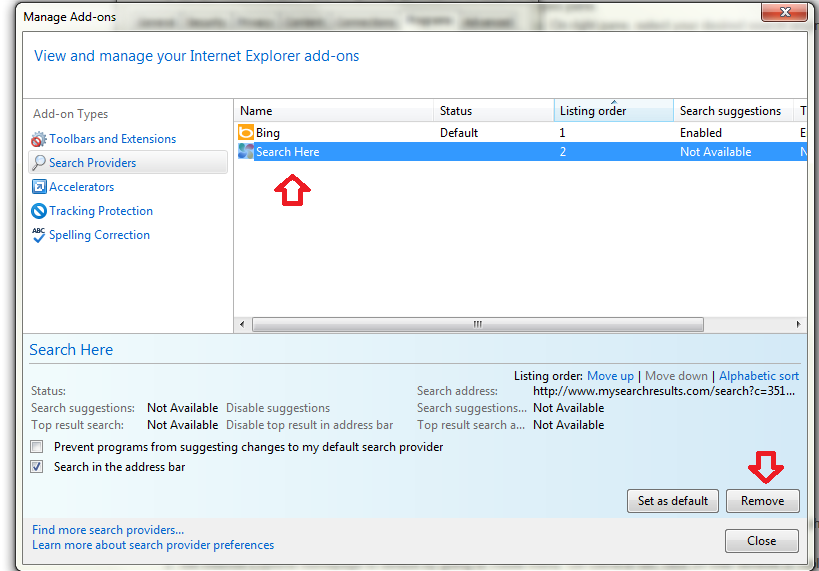Close the Manage Add-ons dialog via Close button
819x571 pixels.
[762, 541]
